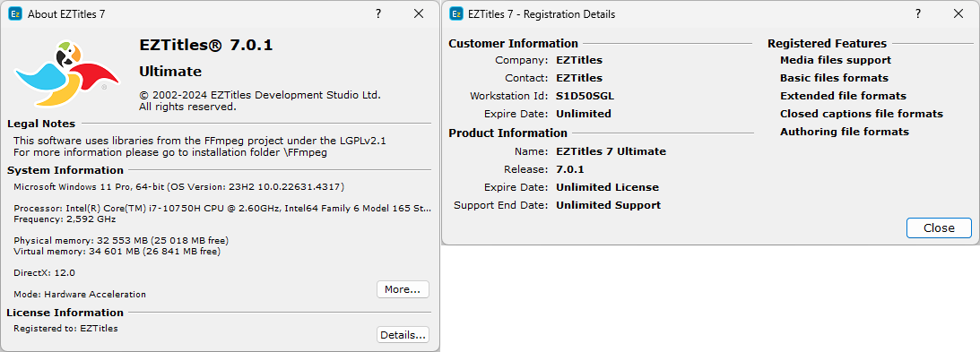Click the Extended file formats entry
Viewport: 980px width, 352px height.
pos(843,96)
